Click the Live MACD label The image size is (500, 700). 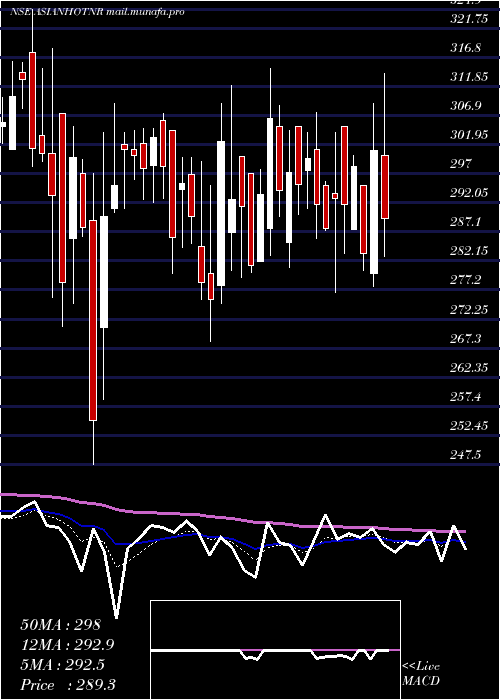pyautogui.click(x=421, y=674)
